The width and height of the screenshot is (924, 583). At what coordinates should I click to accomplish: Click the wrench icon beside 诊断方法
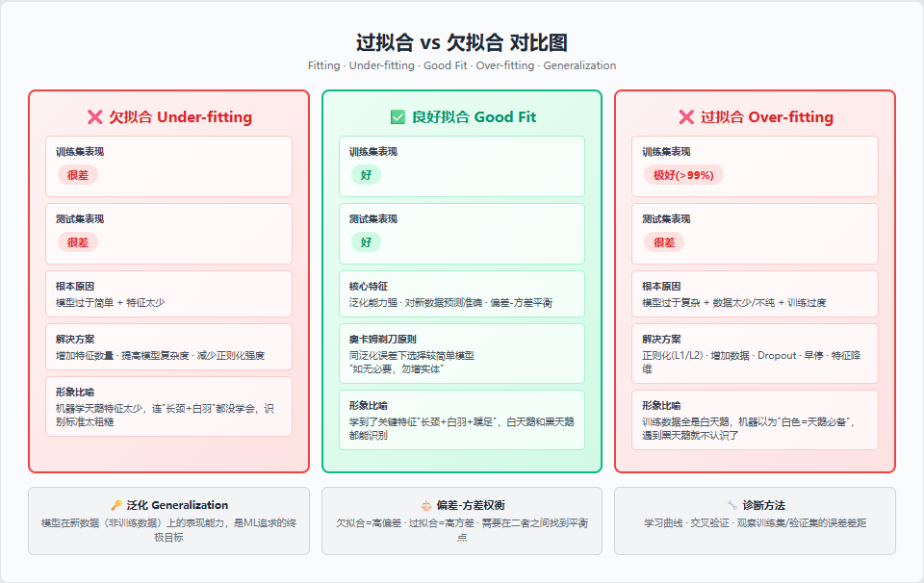[x=732, y=505]
